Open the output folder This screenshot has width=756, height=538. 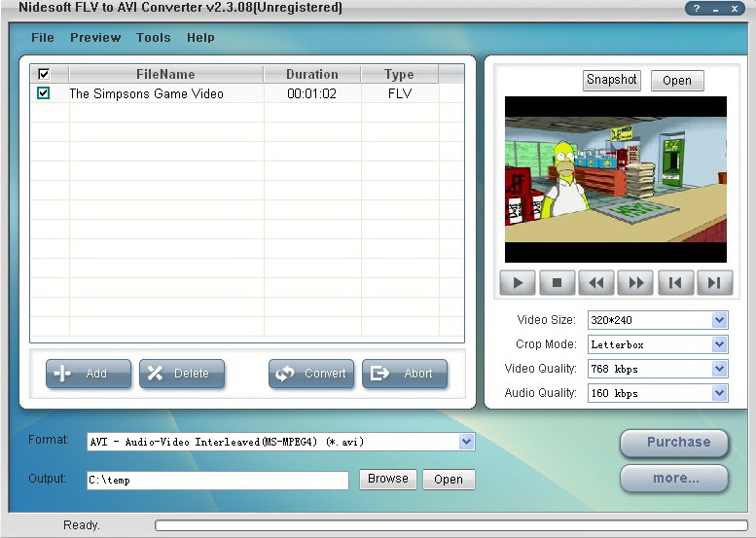coord(449,480)
